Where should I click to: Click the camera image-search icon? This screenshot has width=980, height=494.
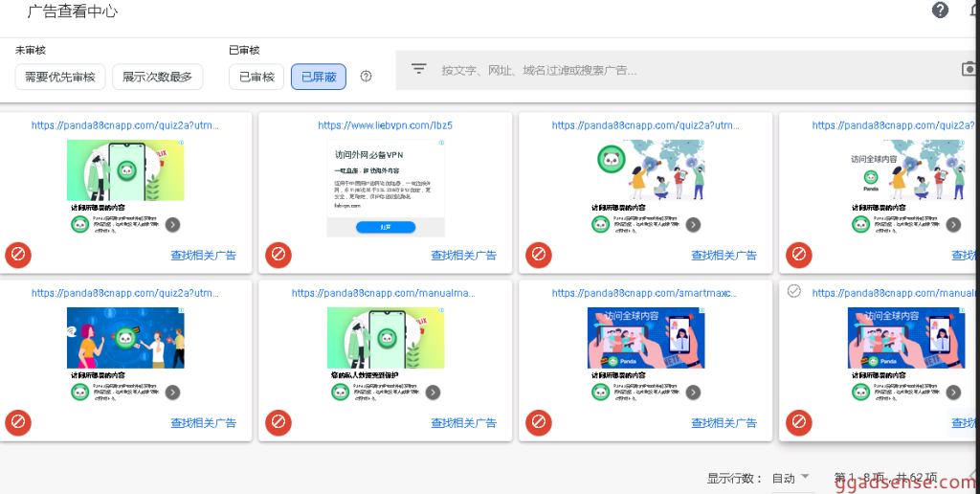point(969,69)
